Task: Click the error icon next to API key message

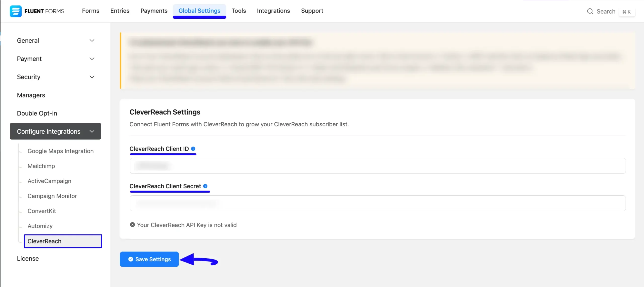Action: [132, 225]
